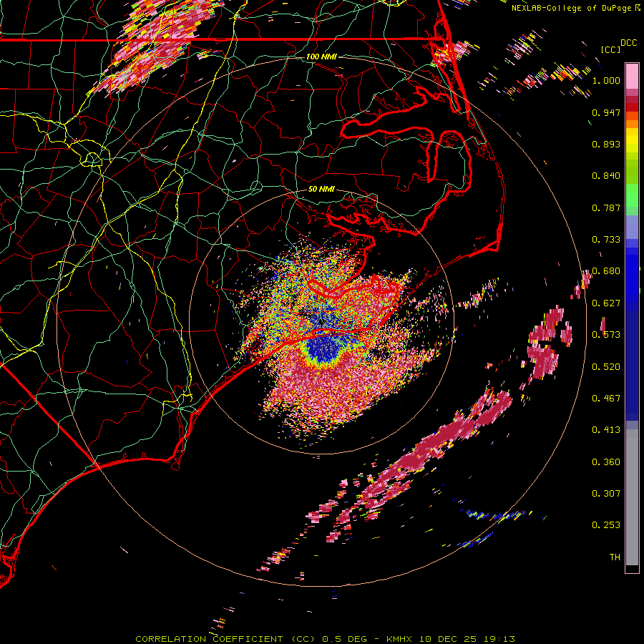Click the NEXLAB-College of DuPage label
The image size is (644, 644).
tap(572, 8)
